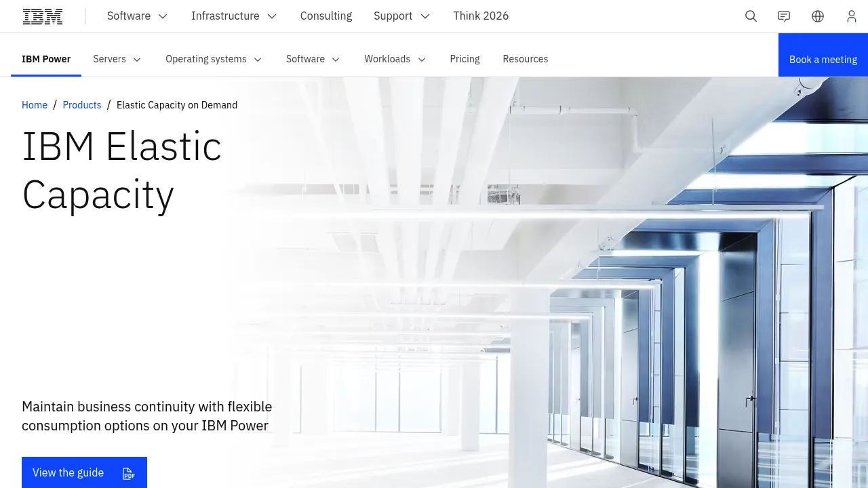Open the globe language selector icon
This screenshot has width=868, height=488.
818,16
